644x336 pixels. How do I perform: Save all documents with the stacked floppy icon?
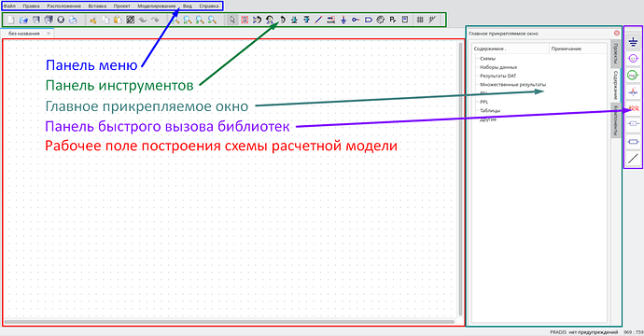49,20
